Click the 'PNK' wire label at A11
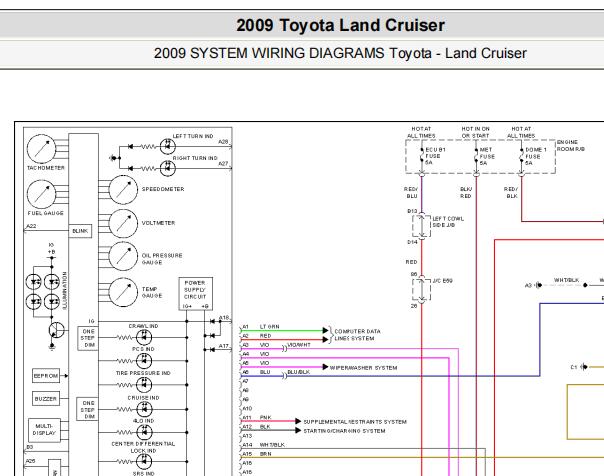Image resolution: width=604 pixels, height=476 pixels. pyautogui.click(x=265, y=417)
